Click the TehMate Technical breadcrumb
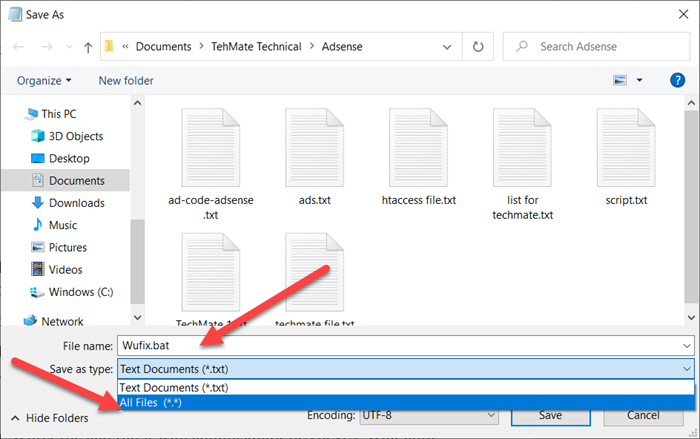Image resolution: width=700 pixels, height=439 pixels. 256,46
